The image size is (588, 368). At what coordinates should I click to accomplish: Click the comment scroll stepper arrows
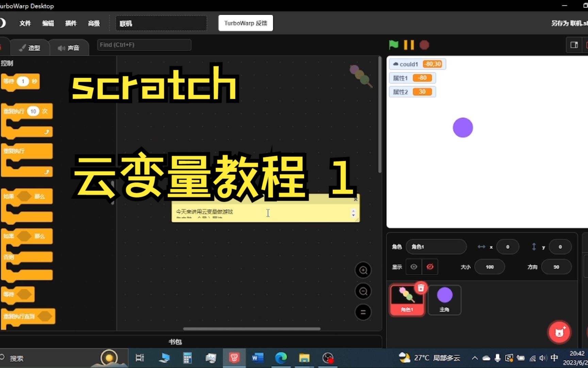354,213
